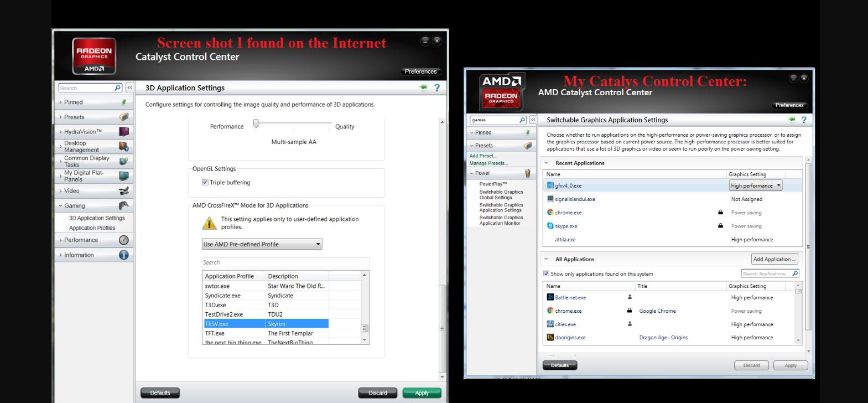Image resolution: width=868 pixels, height=403 pixels.
Task: Open the Use AMD Pre-defined Profile dropdown
Action: (262, 244)
